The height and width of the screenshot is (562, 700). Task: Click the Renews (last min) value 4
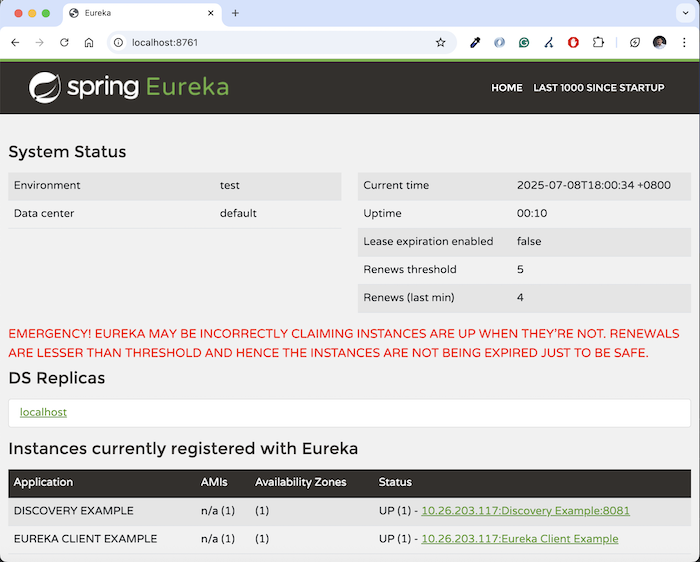(x=520, y=298)
